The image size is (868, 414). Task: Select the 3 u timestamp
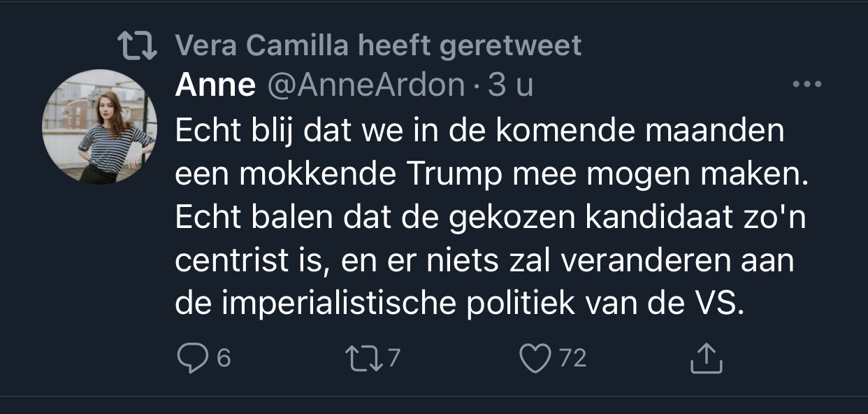[510, 85]
